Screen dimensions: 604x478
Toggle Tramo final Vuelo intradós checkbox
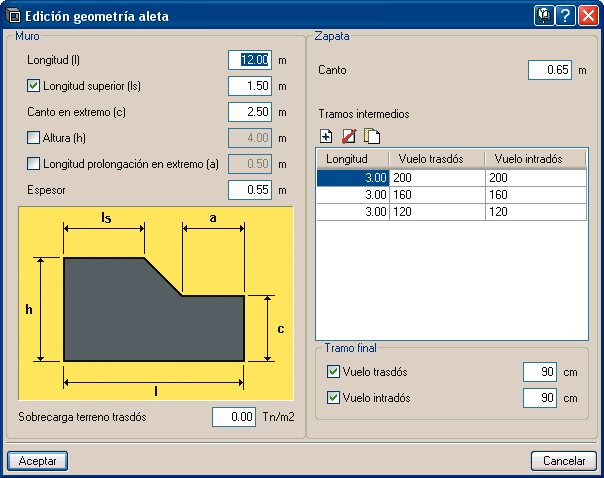point(333,397)
